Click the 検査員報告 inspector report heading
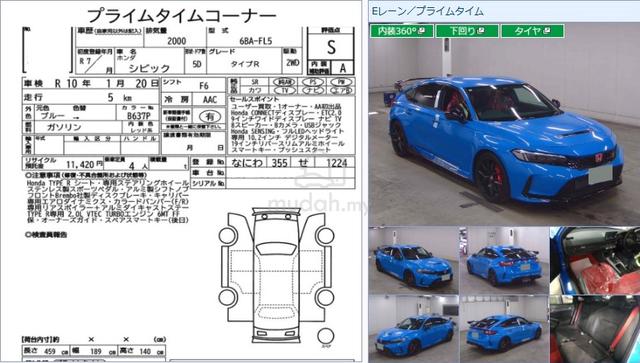The height and width of the screenshot is (363, 640). [46, 235]
